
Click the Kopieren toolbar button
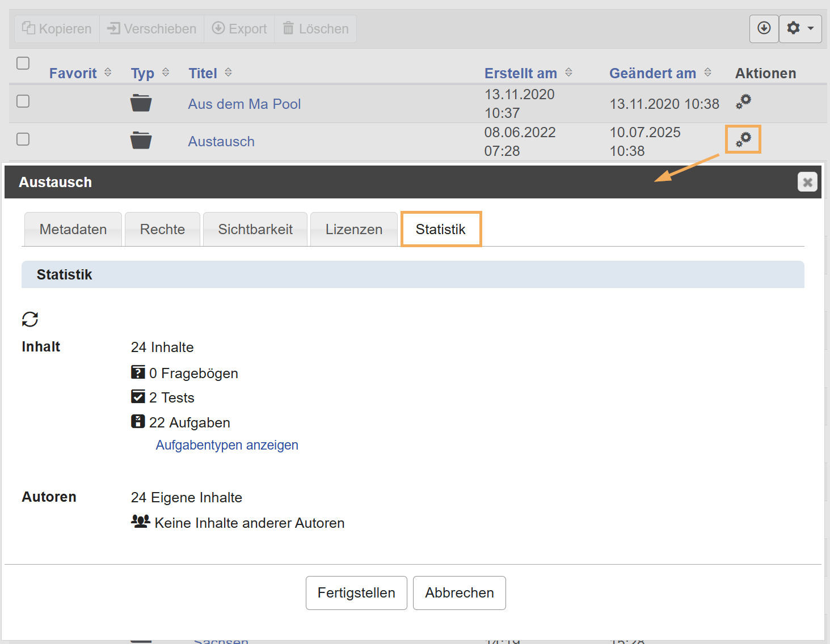57,28
